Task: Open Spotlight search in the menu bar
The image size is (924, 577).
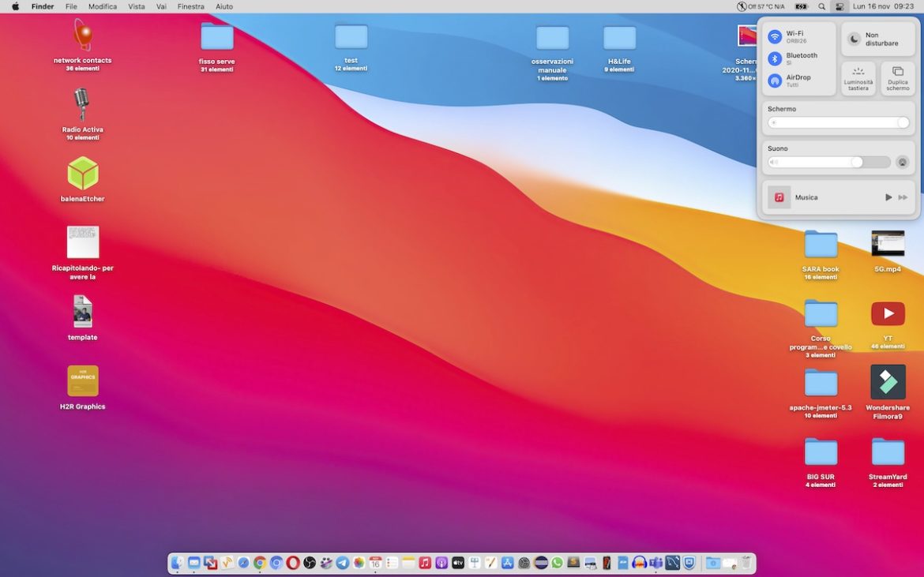Action: pos(821,6)
